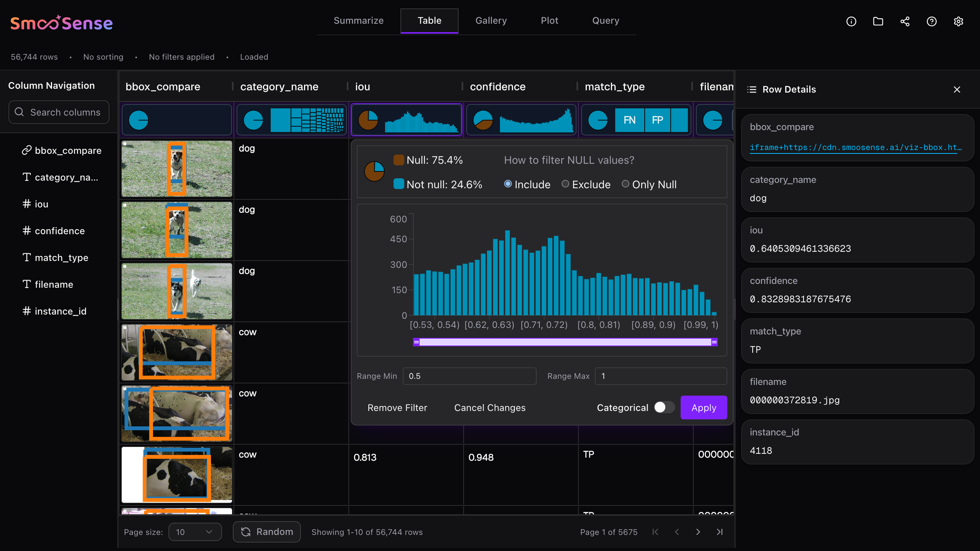Toggle the Categorical switch
This screenshot has width=980, height=551.
click(664, 407)
